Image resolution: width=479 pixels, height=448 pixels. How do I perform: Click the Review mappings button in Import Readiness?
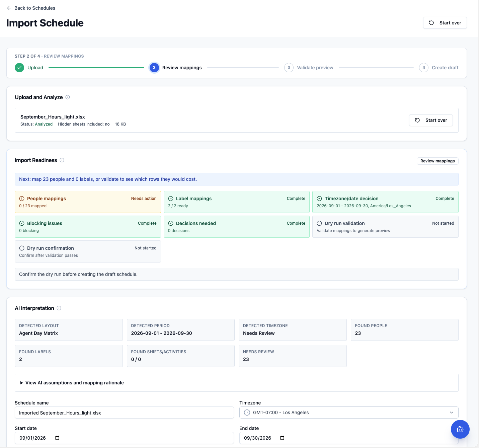437,161
